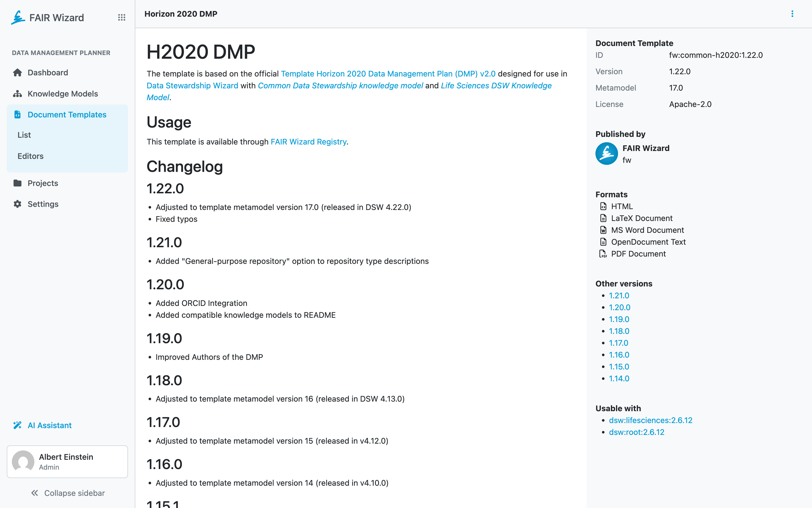This screenshot has height=508, width=812.
Task: Open the three-dot options menu
Action: (x=792, y=14)
